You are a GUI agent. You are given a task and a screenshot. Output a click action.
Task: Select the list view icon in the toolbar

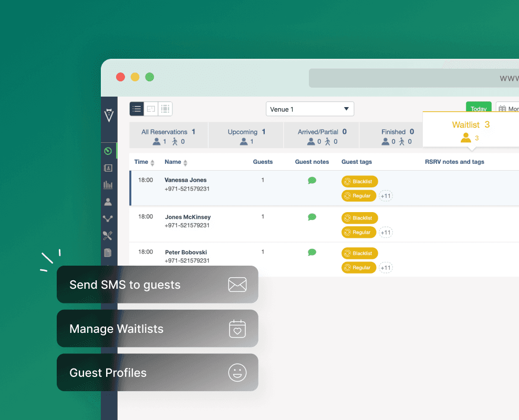click(x=137, y=109)
